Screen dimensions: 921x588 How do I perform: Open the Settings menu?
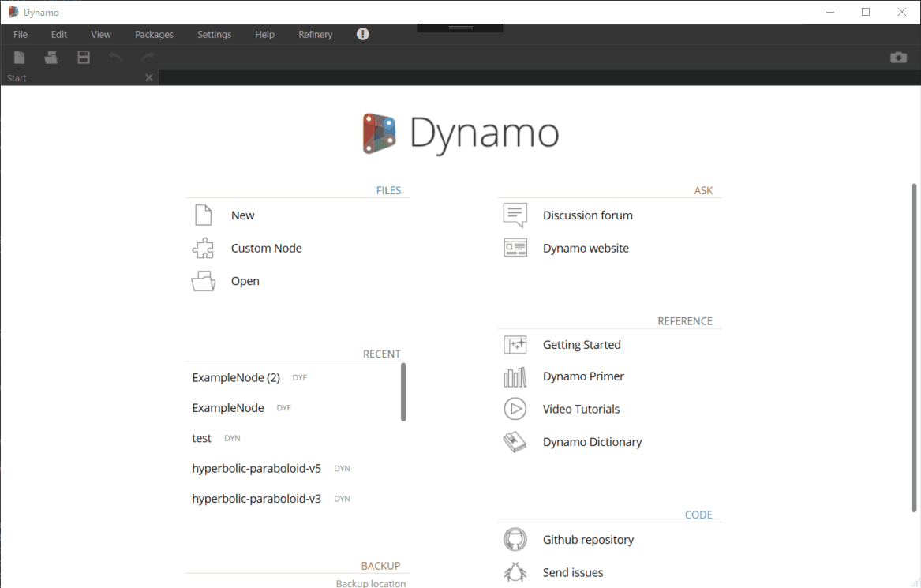pyautogui.click(x=215, y=34)
